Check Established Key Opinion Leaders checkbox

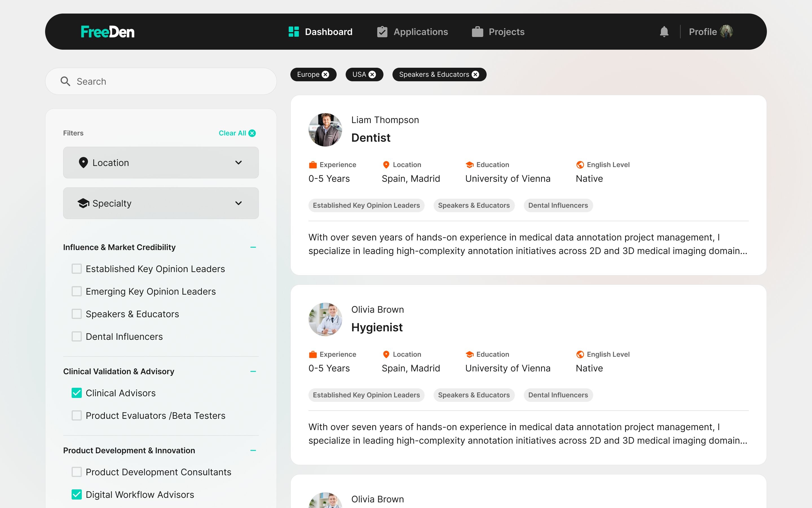(x=76, y=269)
